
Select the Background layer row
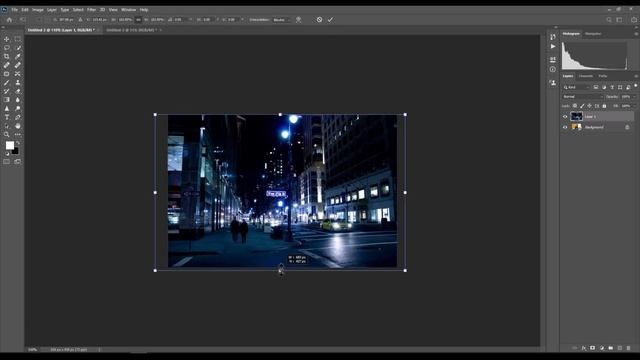[598, 127]
